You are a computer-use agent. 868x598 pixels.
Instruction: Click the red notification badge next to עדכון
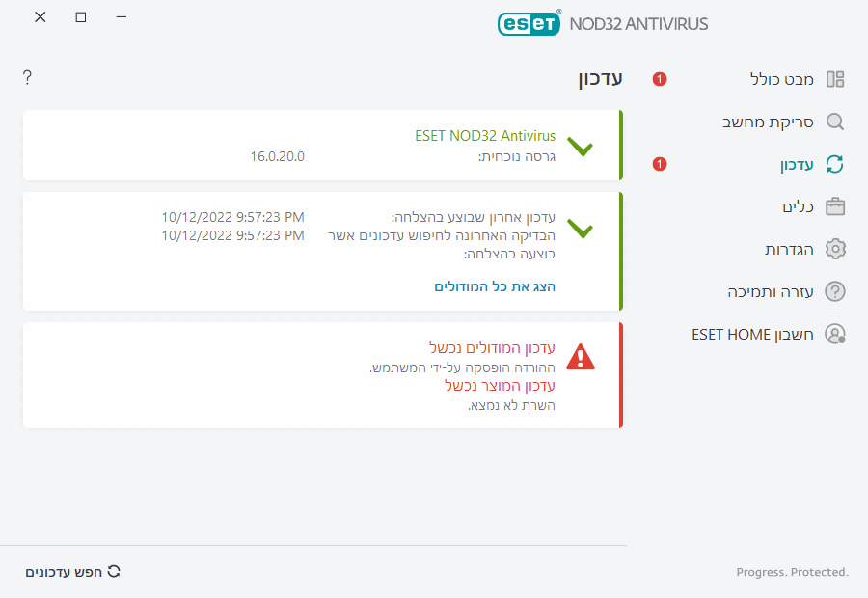659,164
